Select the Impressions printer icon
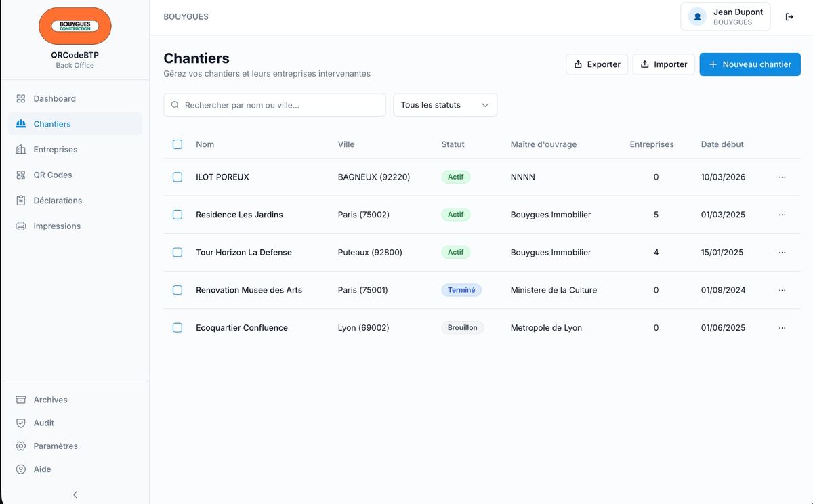The image size is (813, 504). pyautogui.click(x=20, y=226)
